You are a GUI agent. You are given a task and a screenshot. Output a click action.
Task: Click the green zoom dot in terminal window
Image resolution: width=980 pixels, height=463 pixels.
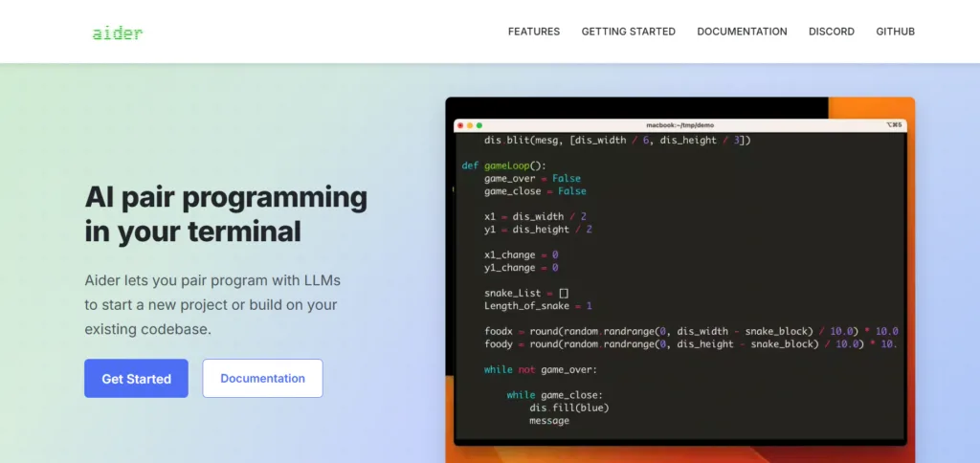479,125
